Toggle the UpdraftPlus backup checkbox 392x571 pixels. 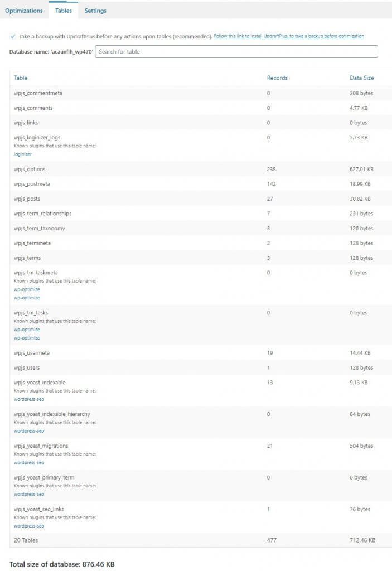click(13, 36)
